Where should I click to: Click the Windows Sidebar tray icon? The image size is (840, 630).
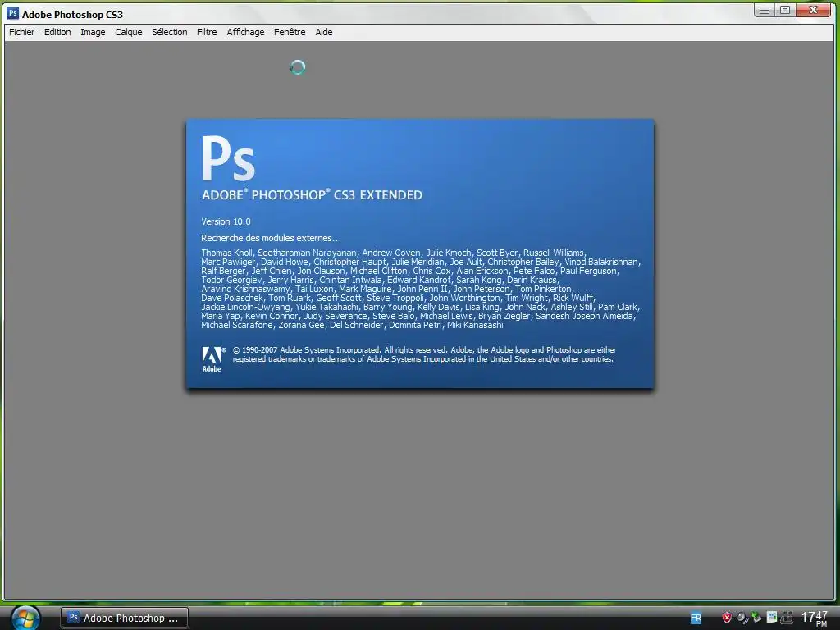771,617
